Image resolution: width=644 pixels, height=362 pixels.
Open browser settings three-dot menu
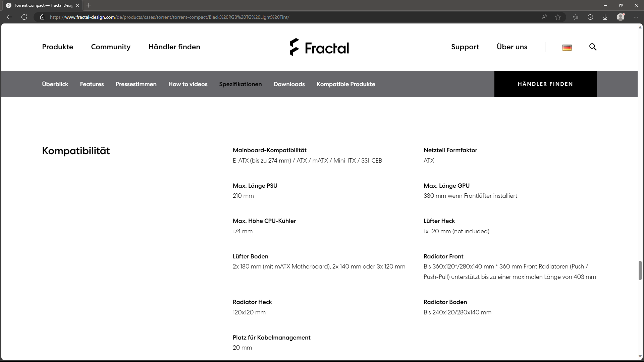tap(636, 17)
